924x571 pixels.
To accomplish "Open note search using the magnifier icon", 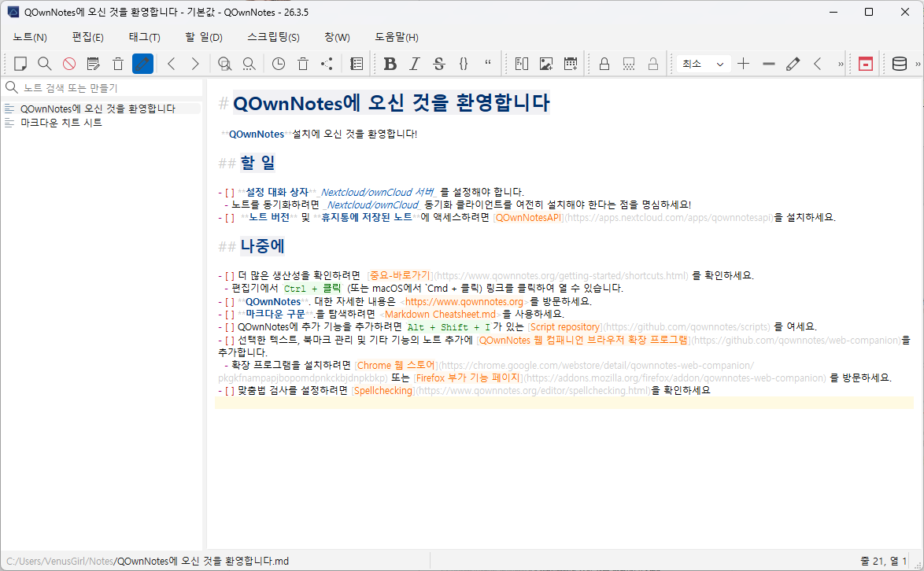I will tap(44, 64).
